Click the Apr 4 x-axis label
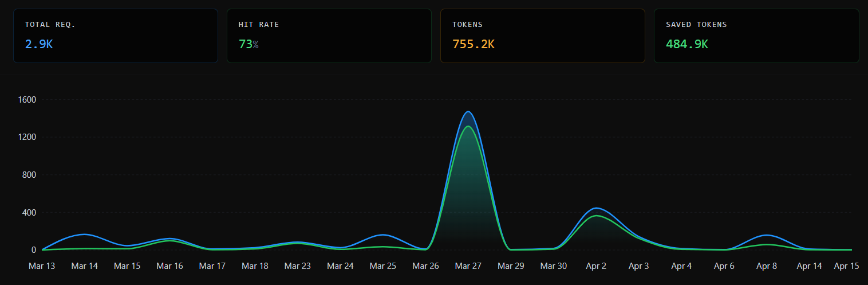The width and height of the screenshot is (868, 285). tap(681, 266)
